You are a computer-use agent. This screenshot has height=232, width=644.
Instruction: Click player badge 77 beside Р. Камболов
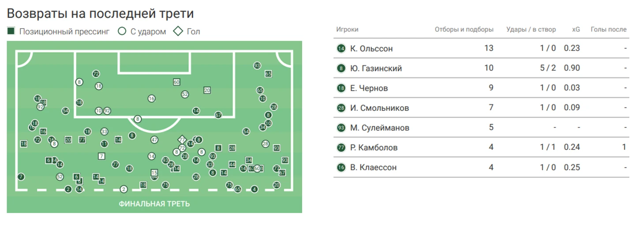coord(341,148)
